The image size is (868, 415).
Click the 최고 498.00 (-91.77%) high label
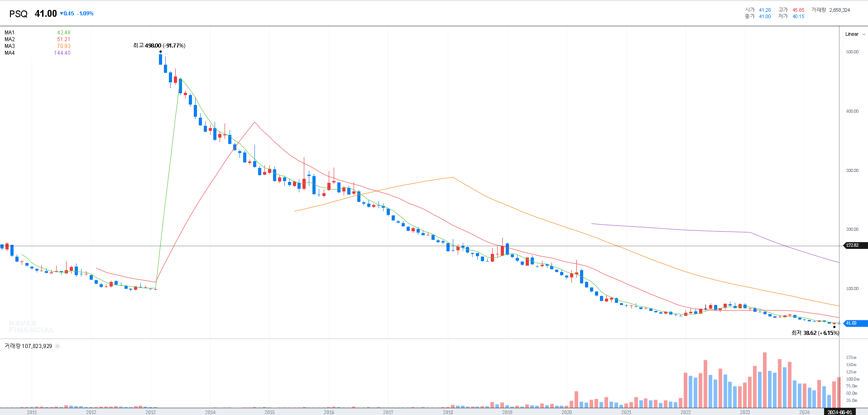(159, 45)
